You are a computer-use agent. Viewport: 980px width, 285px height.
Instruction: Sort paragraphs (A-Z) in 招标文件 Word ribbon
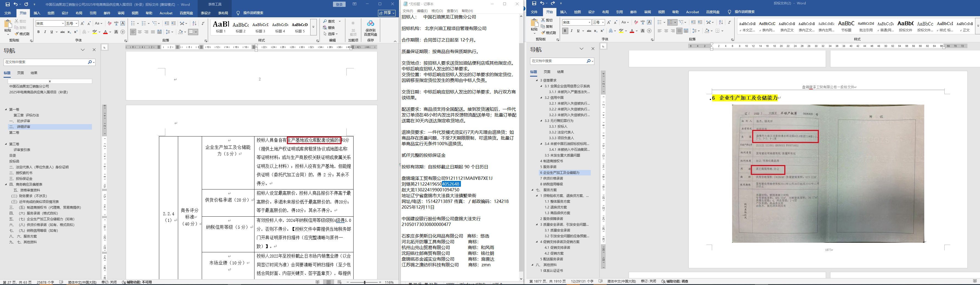194,24
